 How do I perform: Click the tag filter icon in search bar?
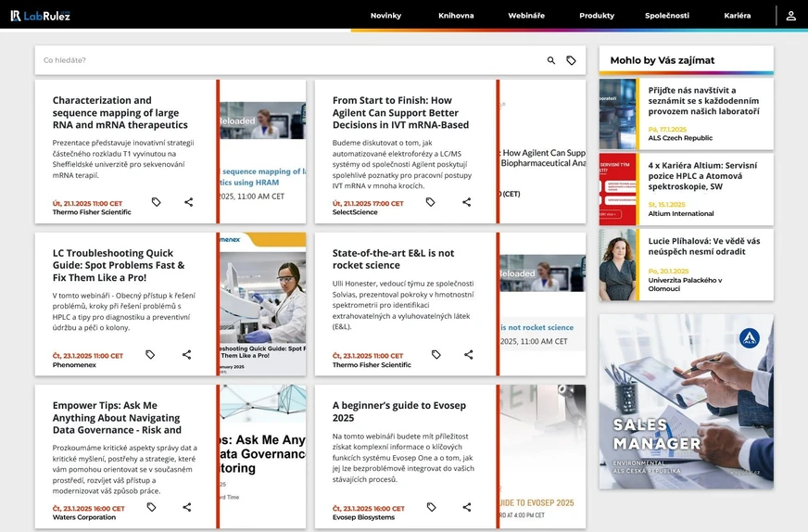(571, 60)
